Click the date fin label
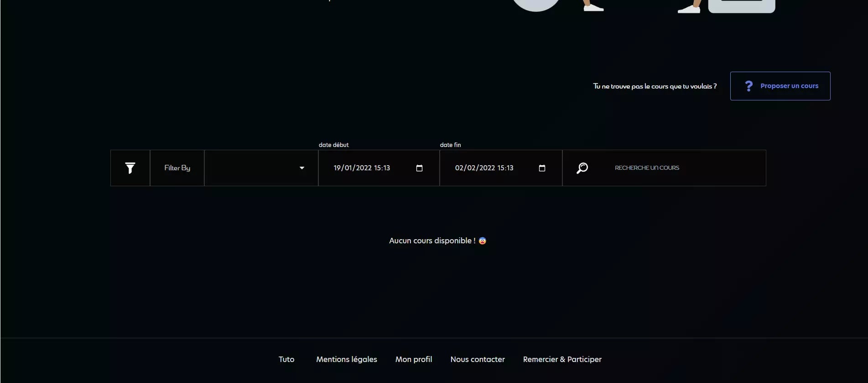Image resolution: width=868 pixels, height=383 pixels. pyautogui.click(x=450, y=145)
